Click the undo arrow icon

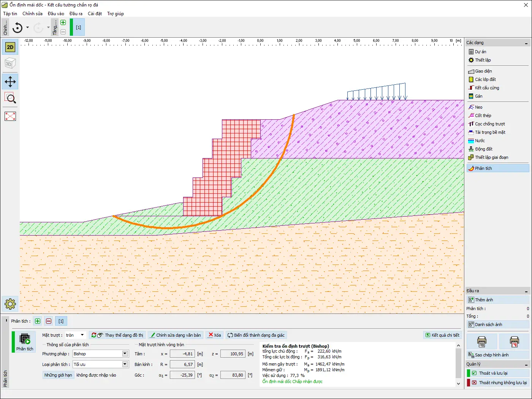point(17,28)
